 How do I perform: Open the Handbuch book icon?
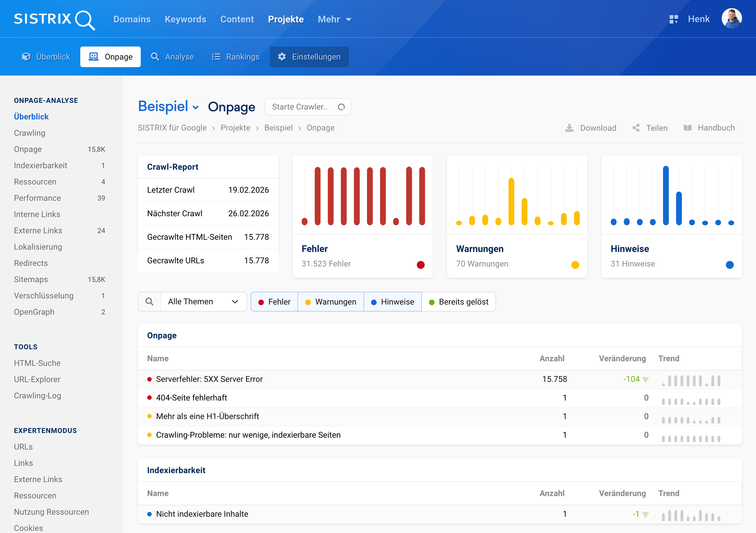(x=689, y=128)
